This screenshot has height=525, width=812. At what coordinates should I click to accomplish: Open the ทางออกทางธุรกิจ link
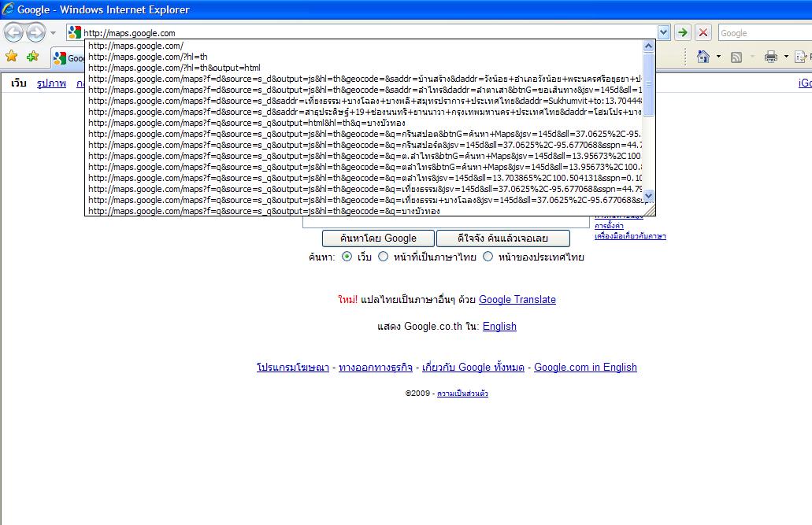pos(376,367)
